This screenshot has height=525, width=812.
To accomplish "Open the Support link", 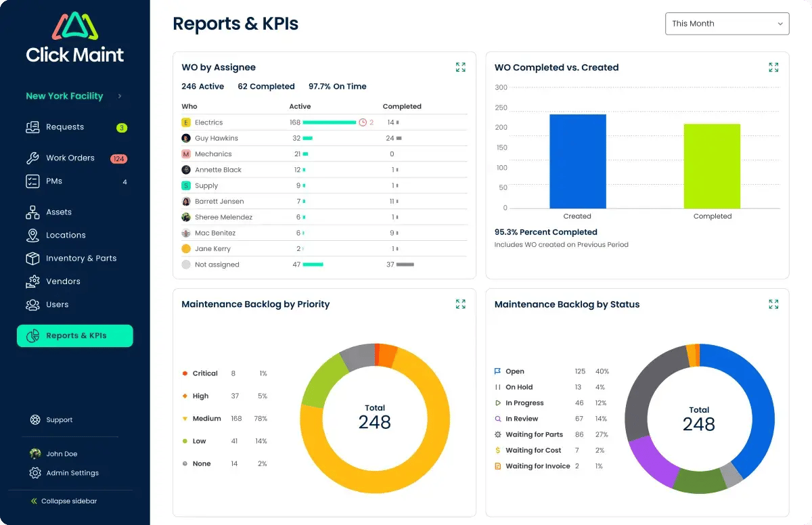I will tap(59, 420).
